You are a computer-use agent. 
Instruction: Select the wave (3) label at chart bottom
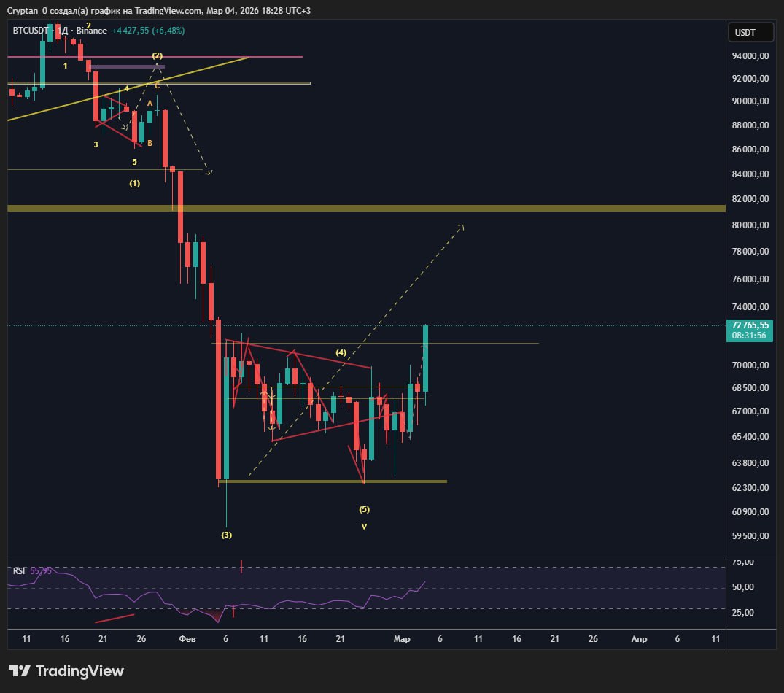(227, 535)
